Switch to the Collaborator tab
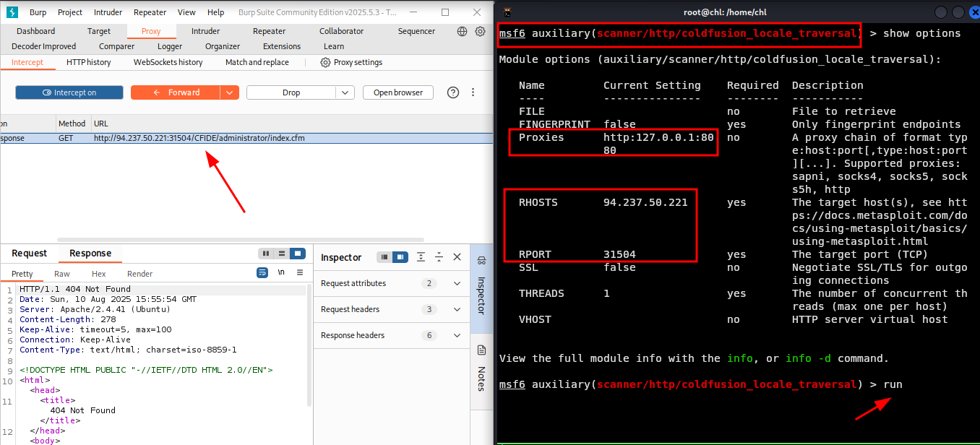 coord(341,31)
